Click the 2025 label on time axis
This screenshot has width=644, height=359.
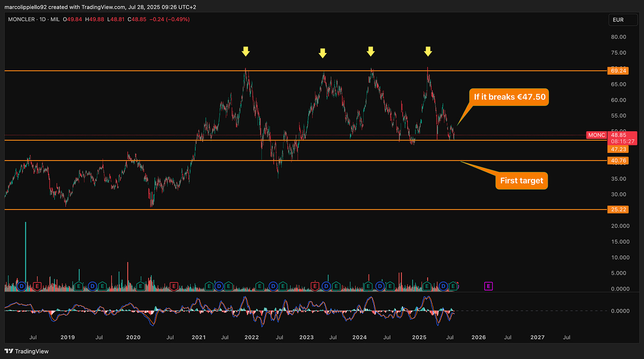pos(419,337)
